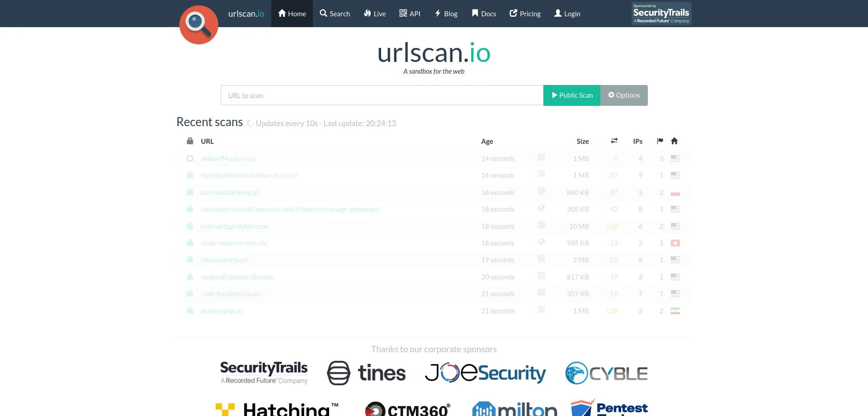Open www.vrplus.ir/ scan result
Screen dimensions: 868x416
(x=222, y=311)
